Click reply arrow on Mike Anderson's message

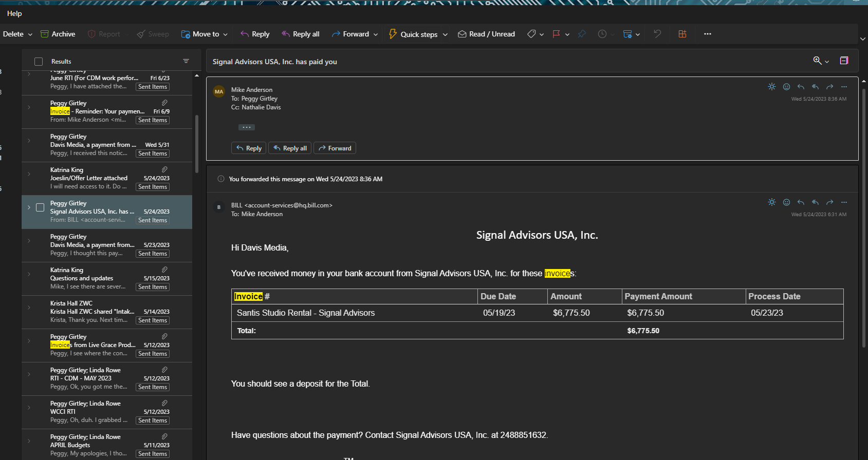[x=801, y=87]
